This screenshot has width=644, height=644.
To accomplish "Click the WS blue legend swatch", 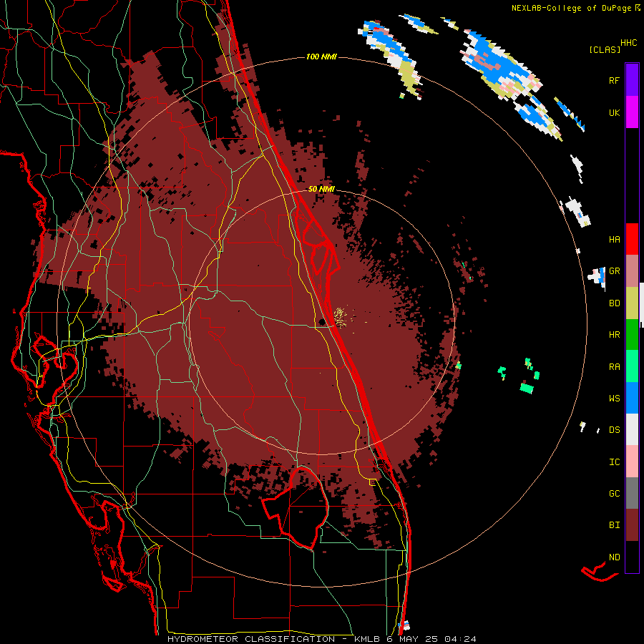I will coord(632,398).
